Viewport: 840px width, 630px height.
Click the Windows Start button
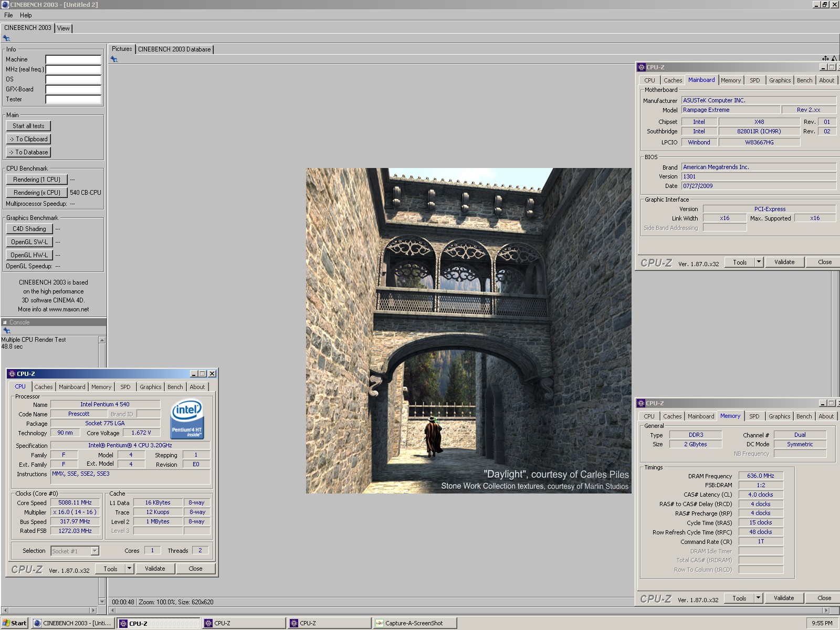pyautogui.click(x=14, y=623)
